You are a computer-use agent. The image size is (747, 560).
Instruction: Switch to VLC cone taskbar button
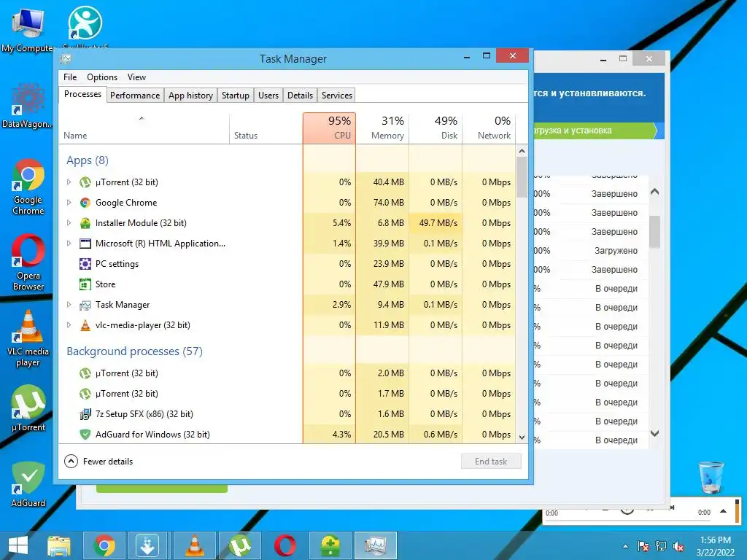pos(195,545)
